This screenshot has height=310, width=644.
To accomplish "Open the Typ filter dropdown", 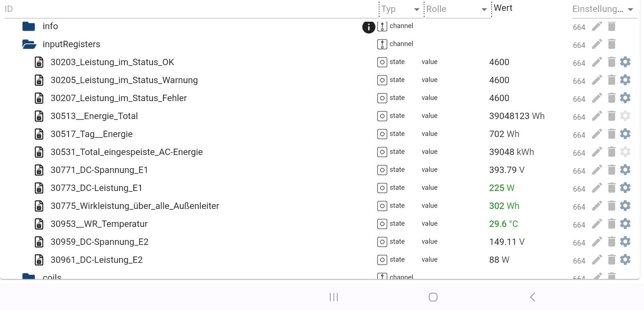I will [x=416, y=10].
